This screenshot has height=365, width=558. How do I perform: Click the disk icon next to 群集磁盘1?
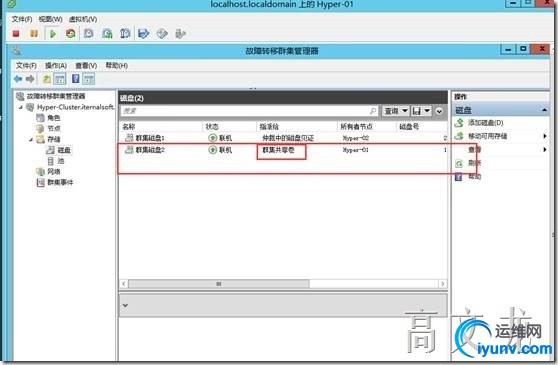point(129,138)
